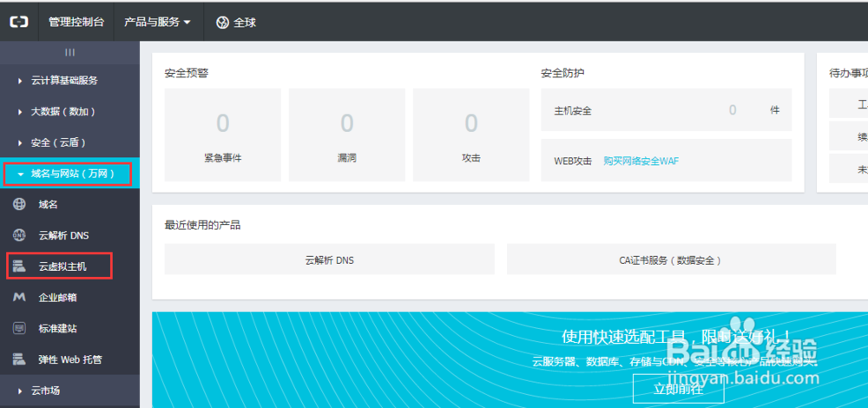
Task: Open the 攻击 count card
Action: (471, 135)
